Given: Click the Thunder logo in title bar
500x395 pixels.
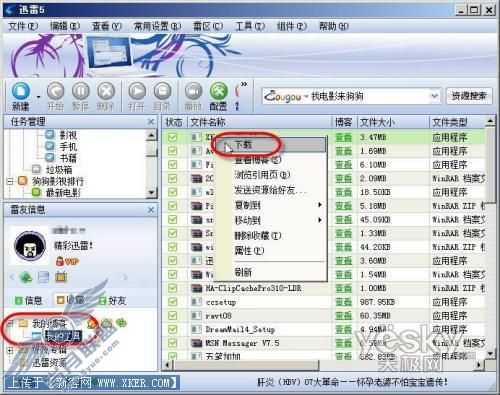Looking at the screenshot, I should (10, 10).
